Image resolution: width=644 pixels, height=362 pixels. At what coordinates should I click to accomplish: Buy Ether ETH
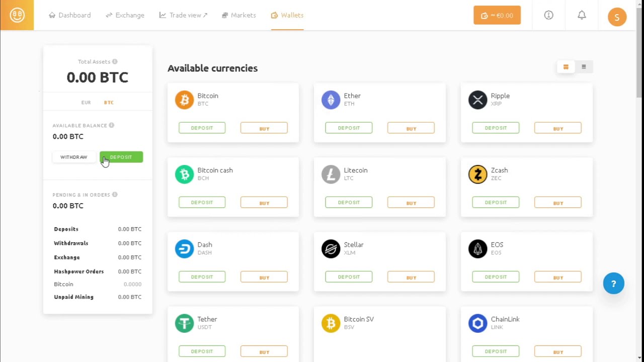coord(411,128)
